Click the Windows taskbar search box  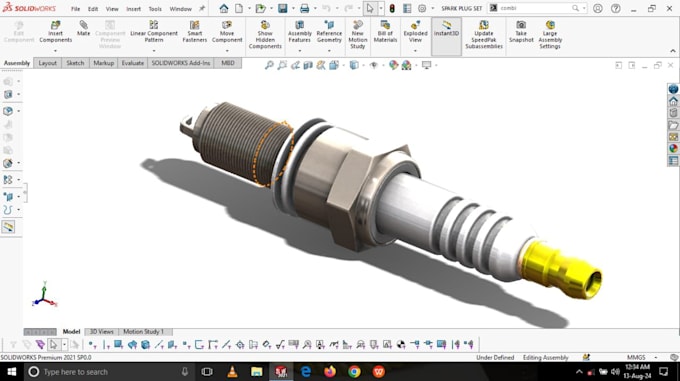pos(108,372)
